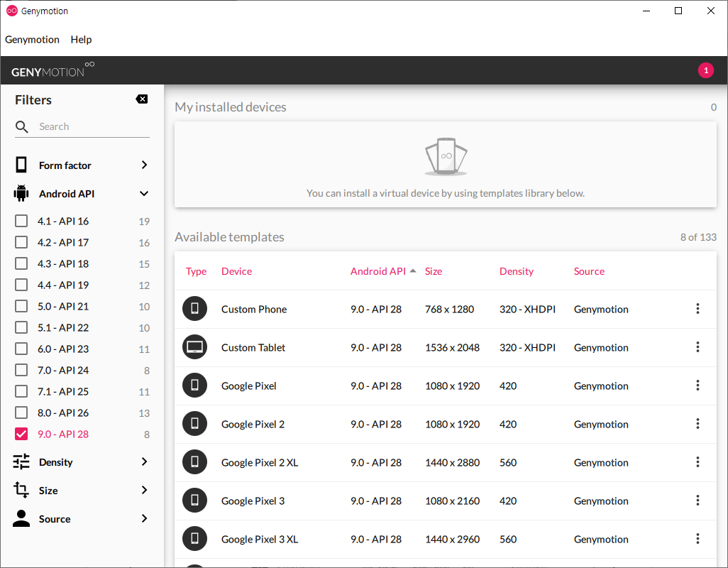Click the Google Pixel 2 XL type icon
728x568 pixels.
194,462
